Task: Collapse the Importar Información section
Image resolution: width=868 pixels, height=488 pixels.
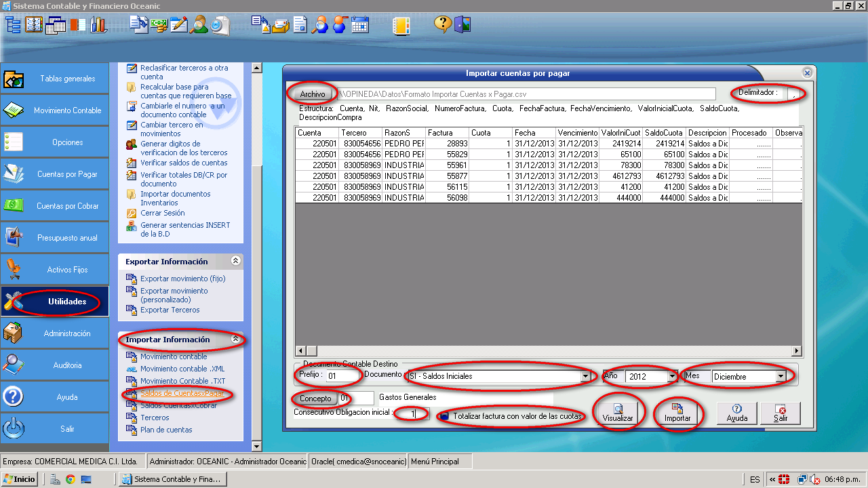Action: (235, 339)
